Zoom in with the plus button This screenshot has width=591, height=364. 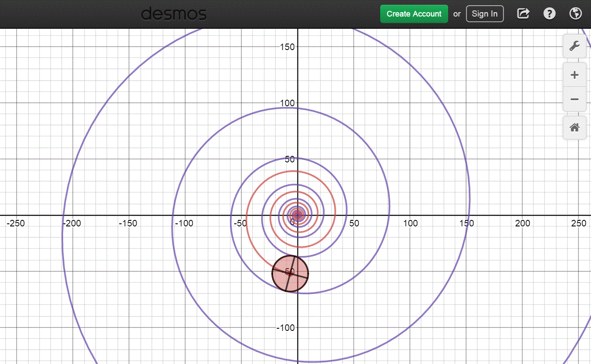(574, 75)
